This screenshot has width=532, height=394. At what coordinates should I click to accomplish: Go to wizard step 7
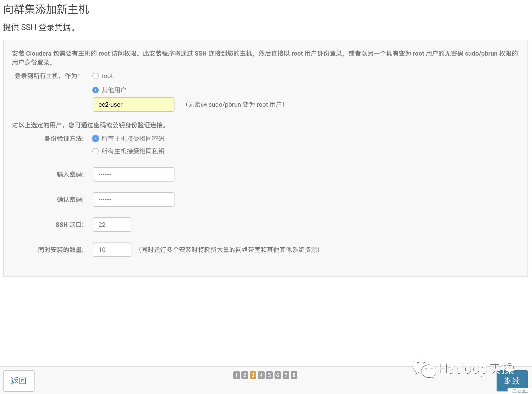click(286, 375)
